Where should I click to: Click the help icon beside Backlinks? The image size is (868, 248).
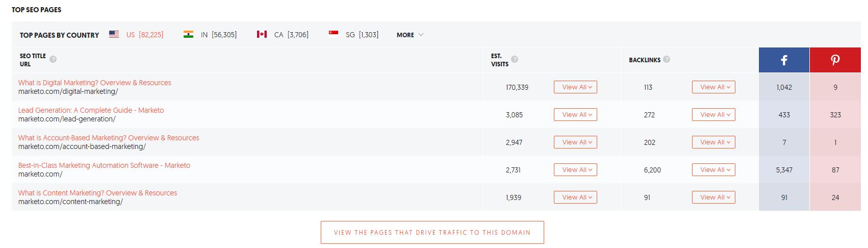point(667,59)
